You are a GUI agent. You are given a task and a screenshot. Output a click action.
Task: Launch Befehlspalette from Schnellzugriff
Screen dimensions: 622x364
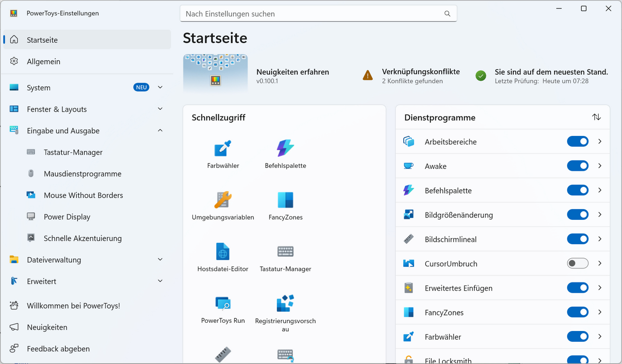point(285,148)
